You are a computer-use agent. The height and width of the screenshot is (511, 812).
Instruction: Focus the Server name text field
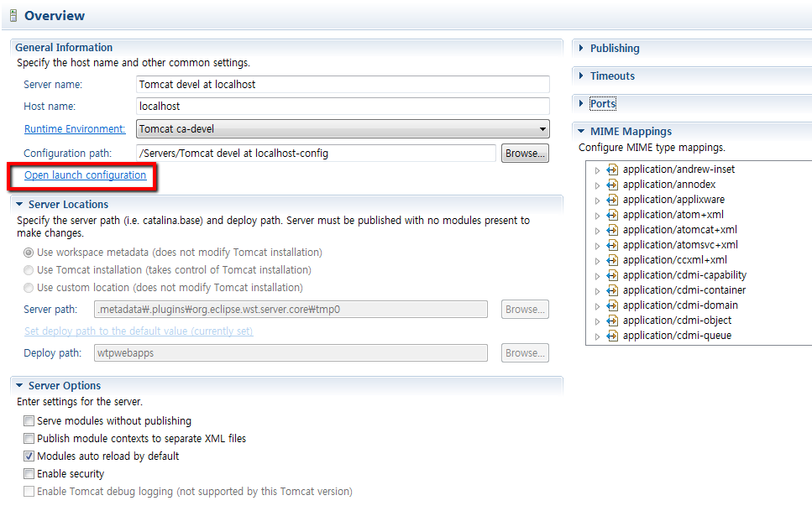tap(343, 85)
